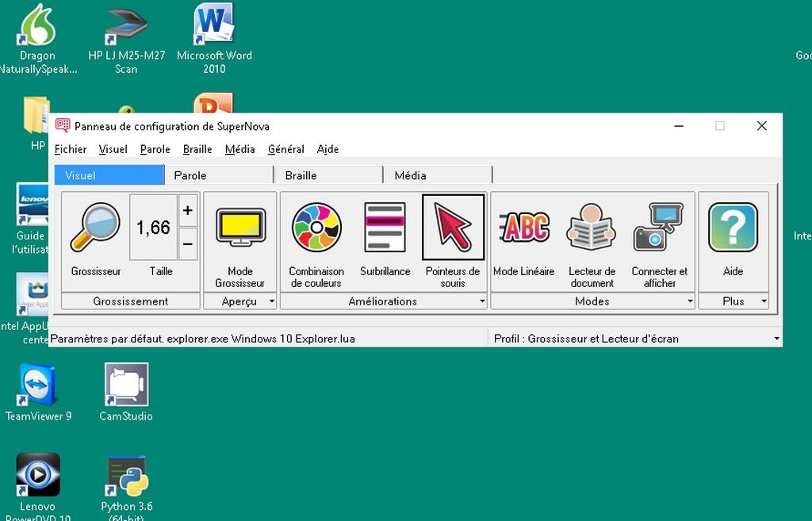The width and height of the screenshot is (812, 521).
Task: Toggle Pointeurs de souris arrow icon
Action: point(453,228)
